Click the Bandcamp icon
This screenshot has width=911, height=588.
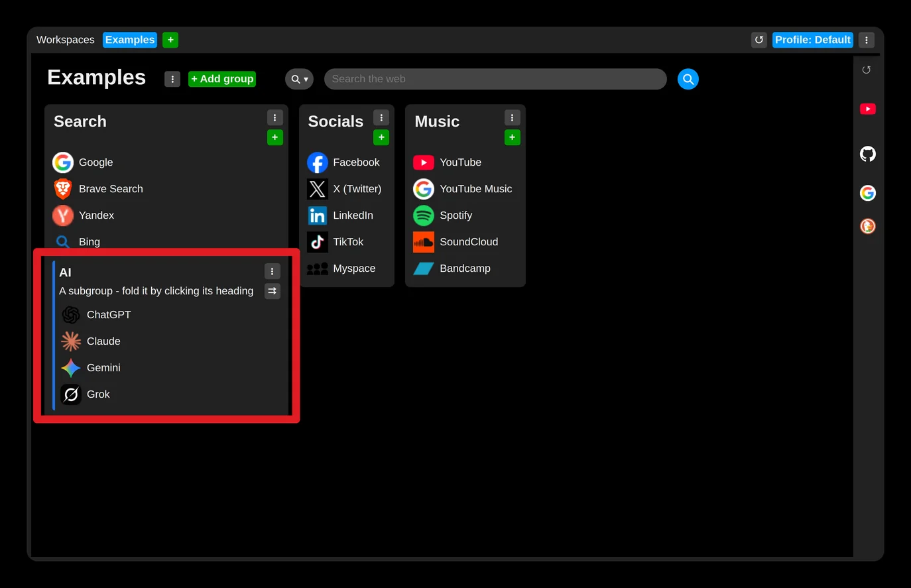point(424,268)
